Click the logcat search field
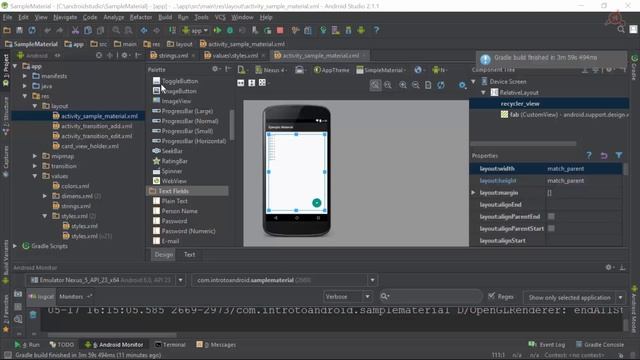Image resolution: width=640 pixels, height=360 pixels. pos(430,296)
